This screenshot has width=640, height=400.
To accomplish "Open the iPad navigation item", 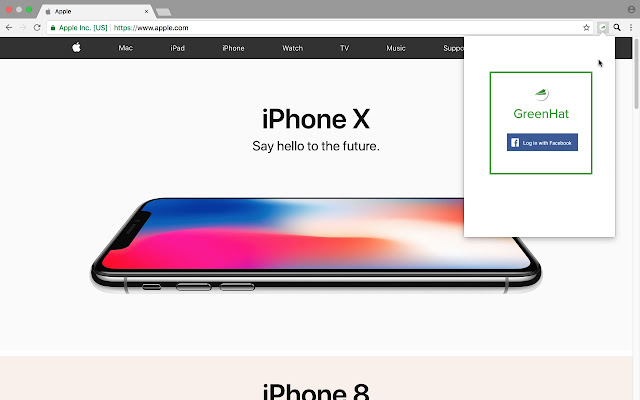I will [178, 48].
